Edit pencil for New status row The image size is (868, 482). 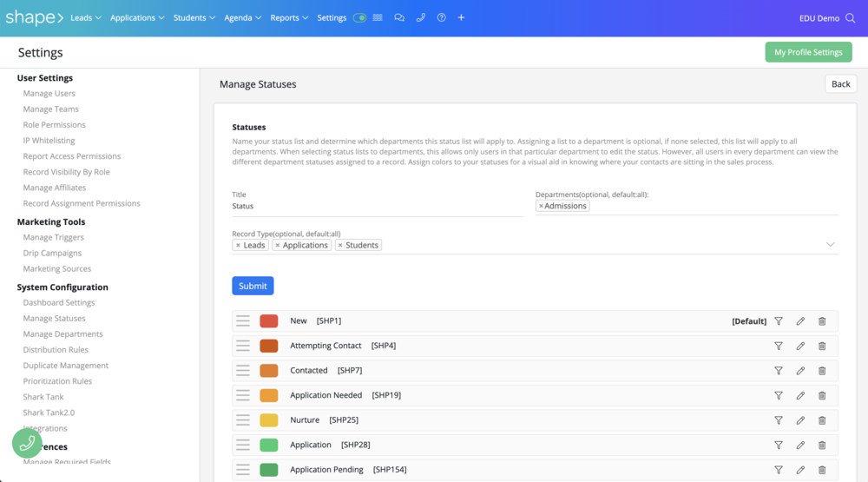[800, 321]
